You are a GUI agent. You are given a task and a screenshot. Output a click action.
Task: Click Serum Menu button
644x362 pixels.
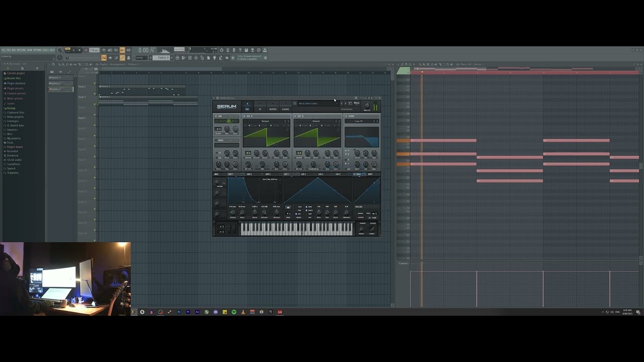(x=357, y=103)
